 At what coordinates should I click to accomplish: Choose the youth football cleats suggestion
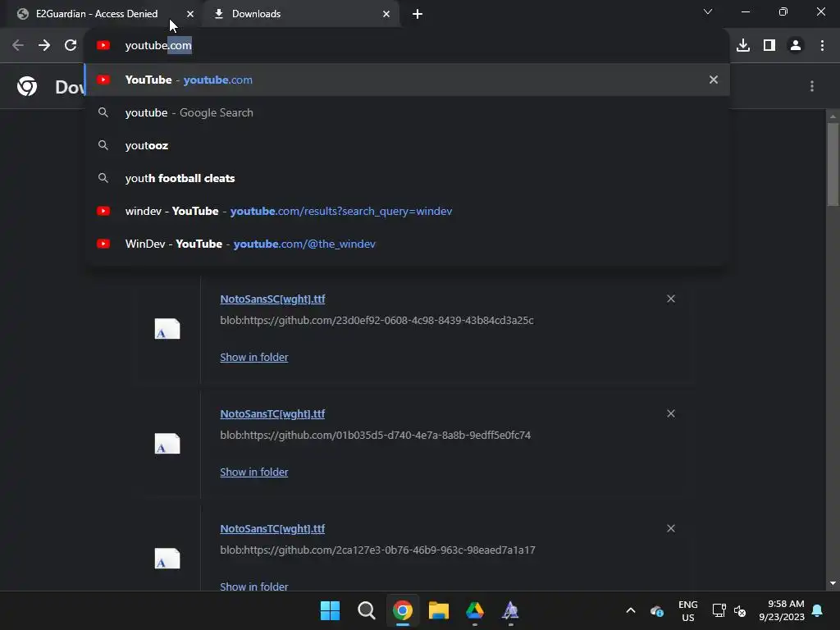[407, 178]
